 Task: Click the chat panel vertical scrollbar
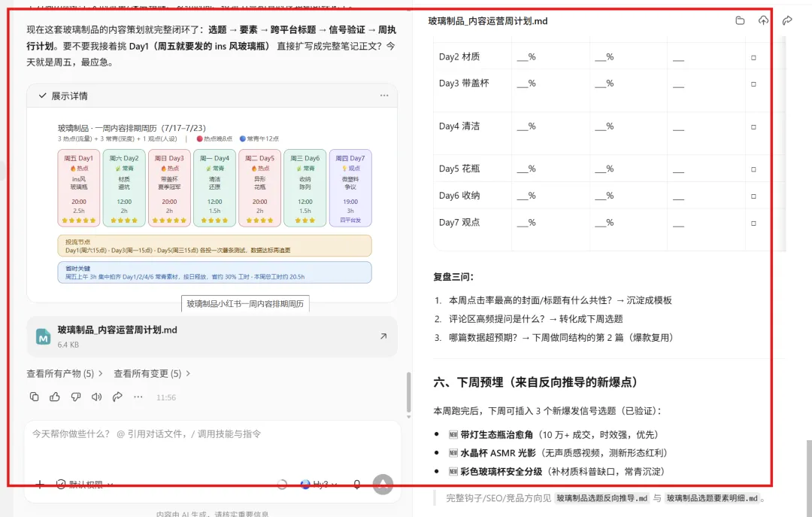click(408, 391)
